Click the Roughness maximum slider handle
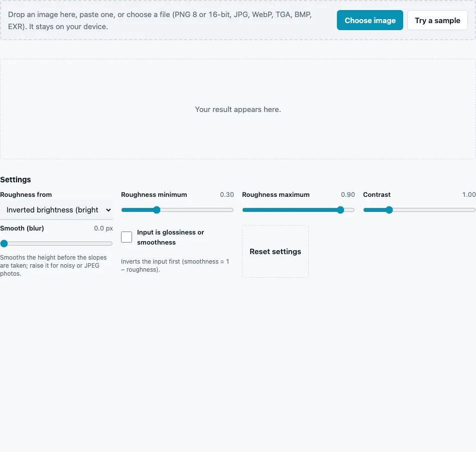This screenshot has width=476, height=452. point(340,210)
